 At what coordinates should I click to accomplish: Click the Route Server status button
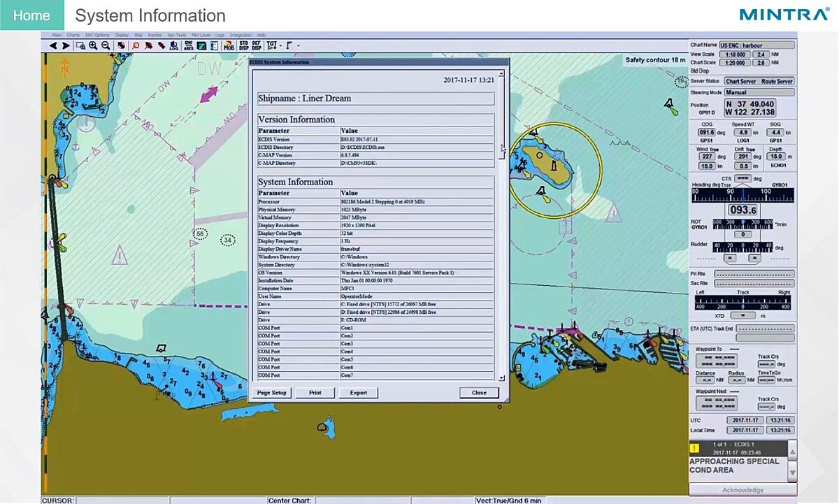777,81
